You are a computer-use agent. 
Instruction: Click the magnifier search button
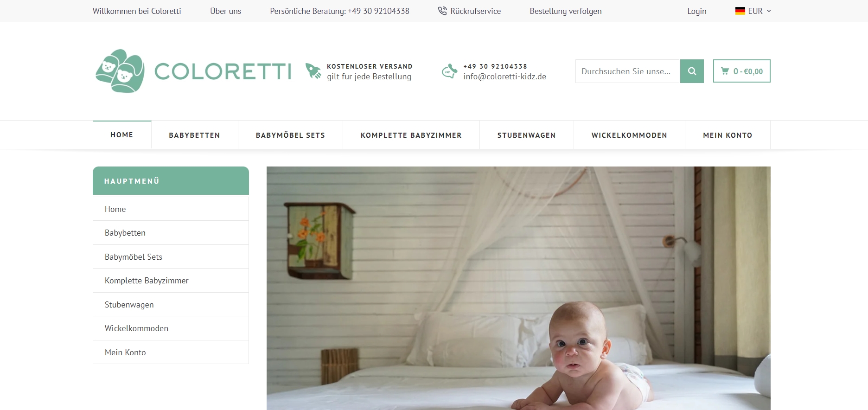click(x=692, y=71)
